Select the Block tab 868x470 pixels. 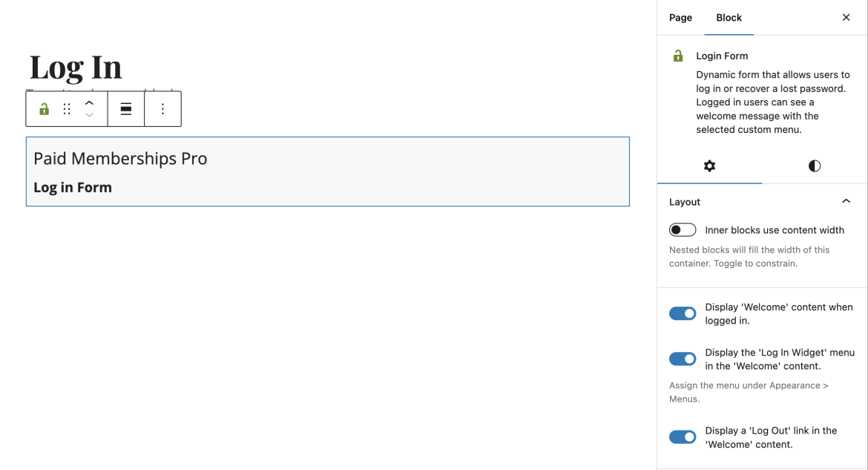click(x=729, y=17)
